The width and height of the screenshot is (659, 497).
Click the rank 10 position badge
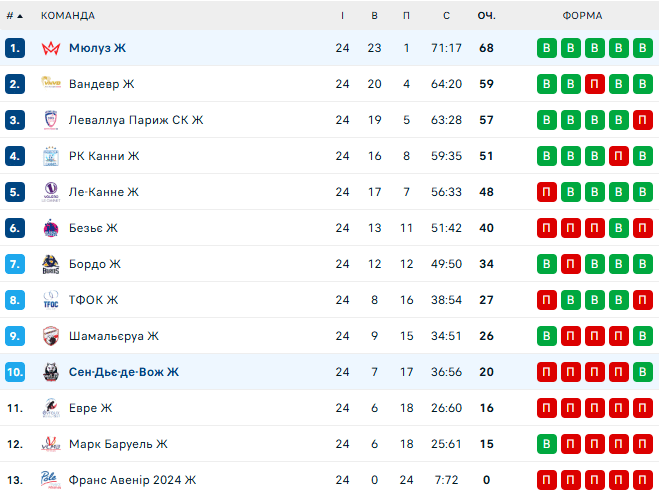(x=14, y=372)
